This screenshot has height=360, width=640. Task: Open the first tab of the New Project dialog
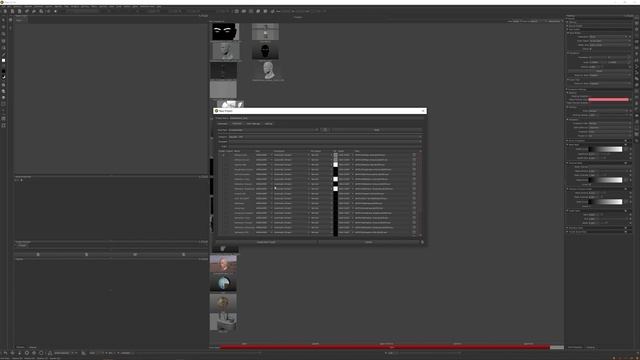click(x=222, y=124)
